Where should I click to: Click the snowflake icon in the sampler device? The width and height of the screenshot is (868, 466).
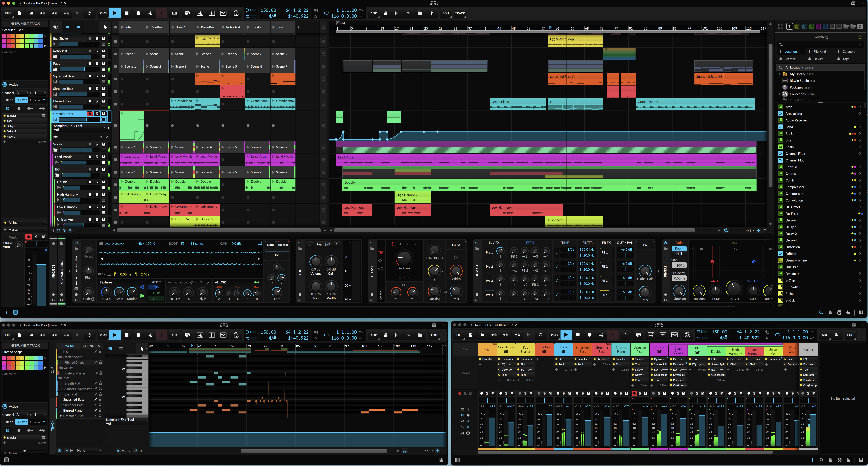coord(142,287)
